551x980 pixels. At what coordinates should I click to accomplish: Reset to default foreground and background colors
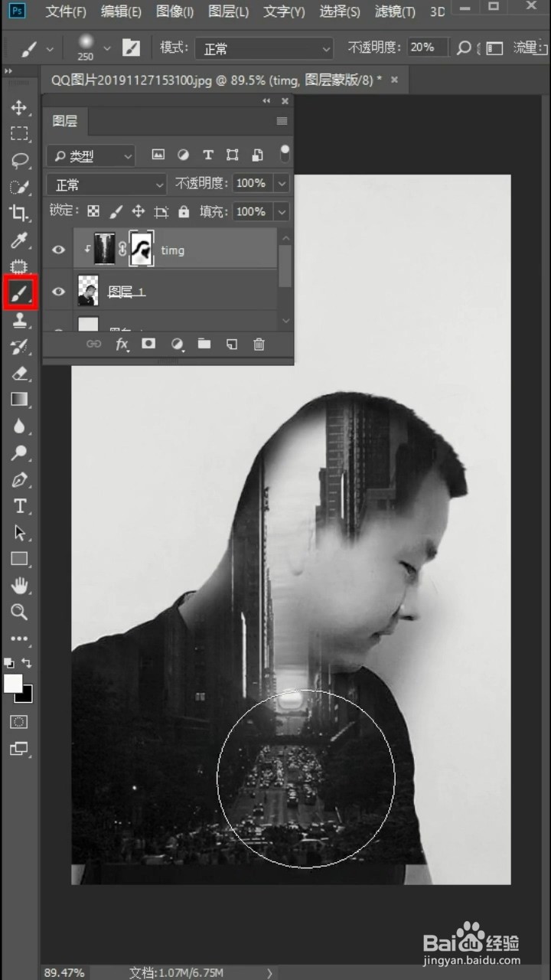(x=8, y=662)
